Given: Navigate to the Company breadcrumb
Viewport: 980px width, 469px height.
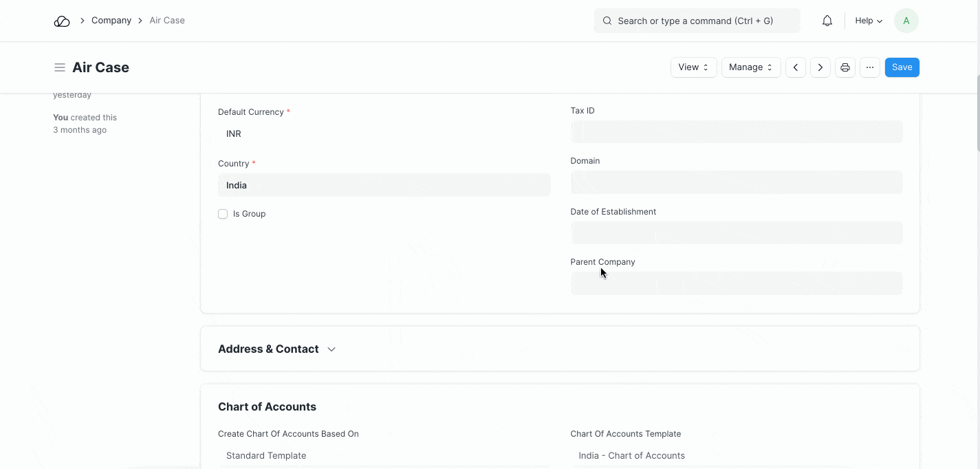Looking at the screenshot, I should point(111,20).
